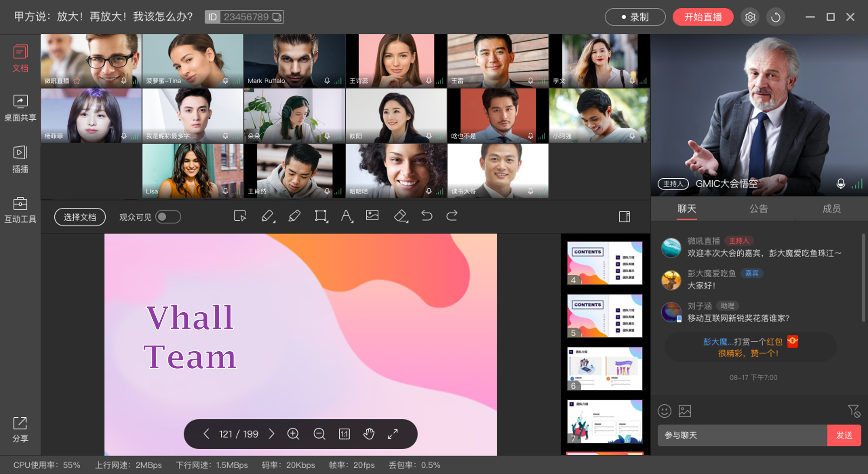This screenshot has width=868, height=474.
Task: Open the 文档 documents sidebar panel
Action: coord(20,58)
